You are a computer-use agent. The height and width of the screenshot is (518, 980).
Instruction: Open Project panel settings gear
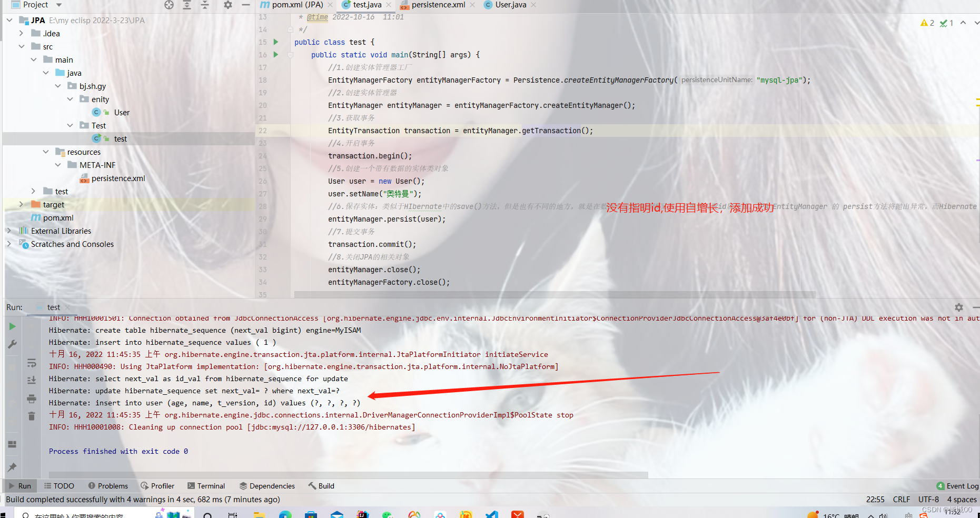[227, 5]
